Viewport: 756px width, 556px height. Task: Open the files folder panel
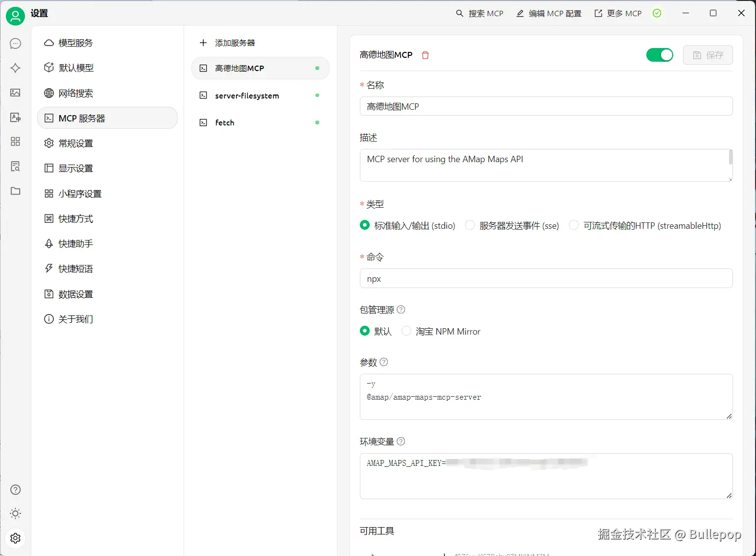(15, 191)
